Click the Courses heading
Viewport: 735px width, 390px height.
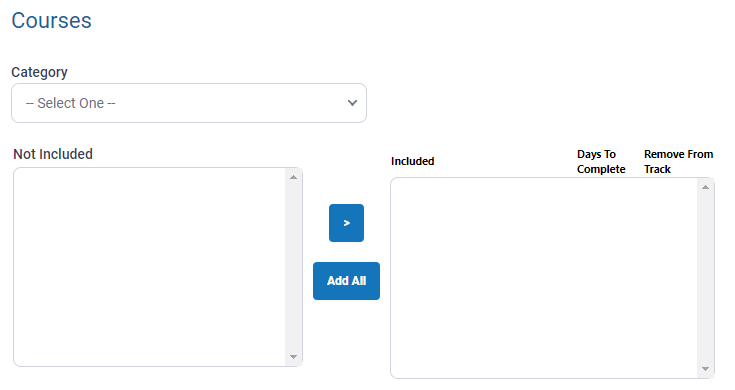(x=52, y=21)
